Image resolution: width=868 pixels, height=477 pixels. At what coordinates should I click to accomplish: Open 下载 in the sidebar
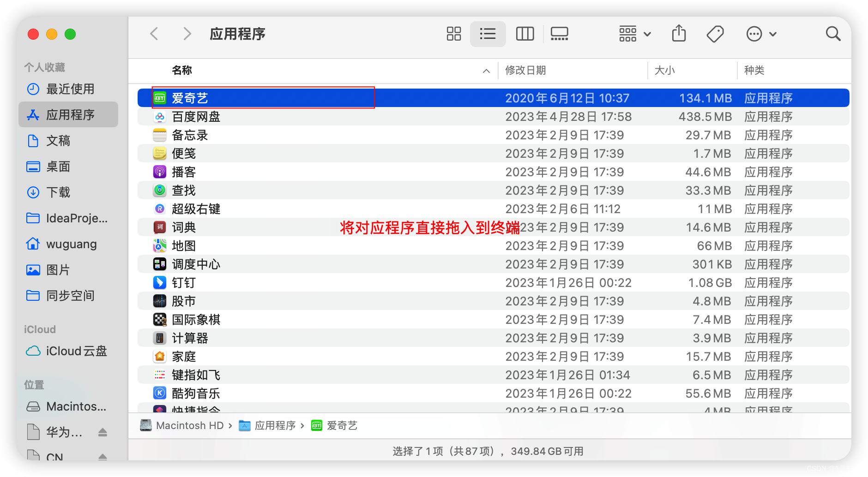click(68, 192)
